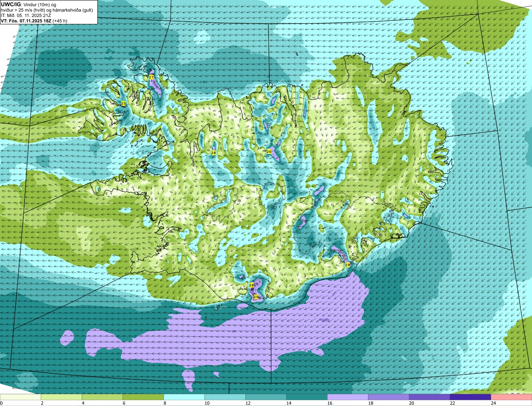Image resolution: width=532 pixels, height=406 pixels.
Task: Click the legend scale label 0
Action: coord(2,403)
